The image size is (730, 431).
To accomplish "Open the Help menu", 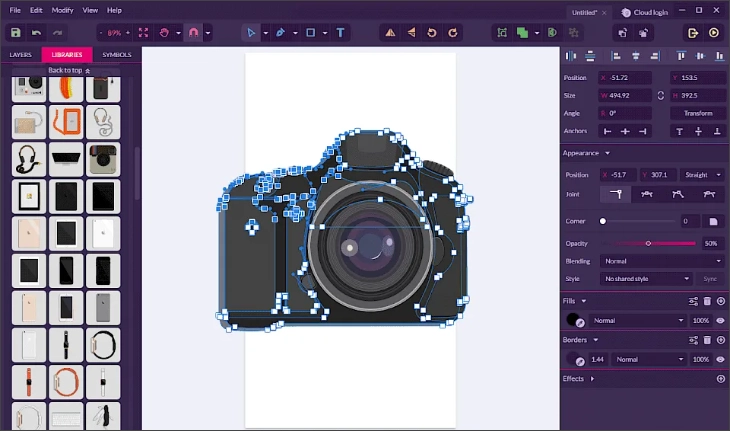I will coord(114,10).
